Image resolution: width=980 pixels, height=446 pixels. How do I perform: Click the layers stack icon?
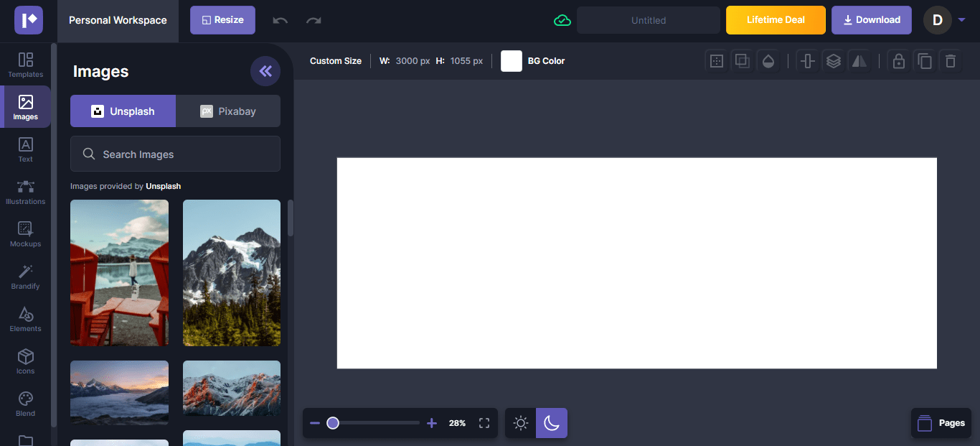click(x=833, y=61)
